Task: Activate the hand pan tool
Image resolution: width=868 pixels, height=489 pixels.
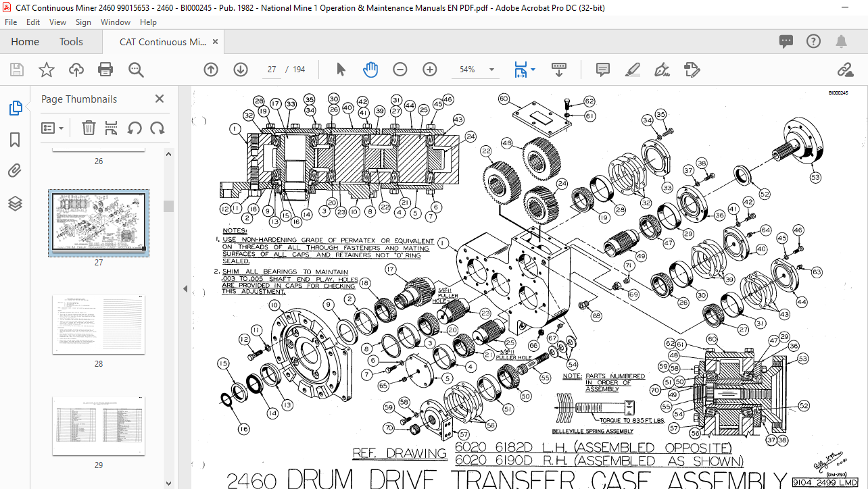Action: coord(370,70)
